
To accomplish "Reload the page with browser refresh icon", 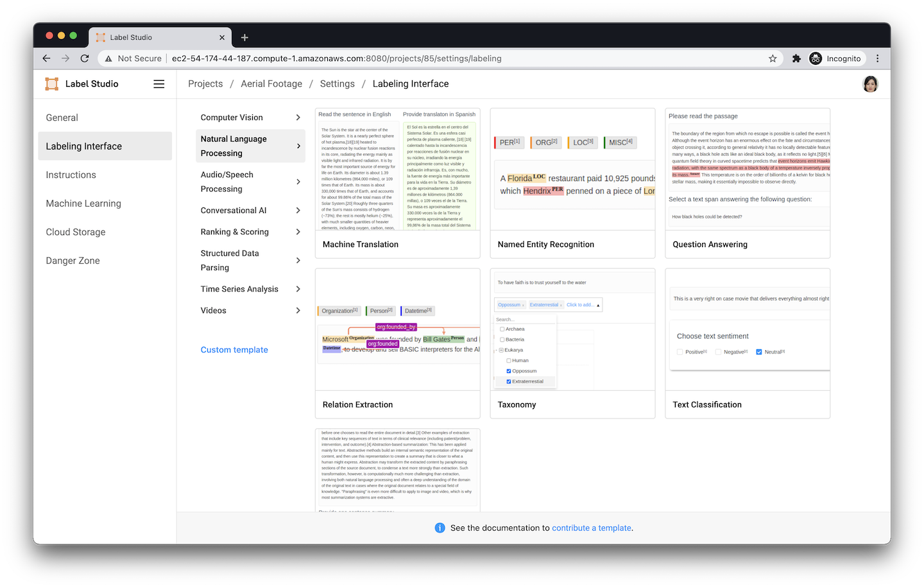I will pyautogui.click(x=85, y=58).
